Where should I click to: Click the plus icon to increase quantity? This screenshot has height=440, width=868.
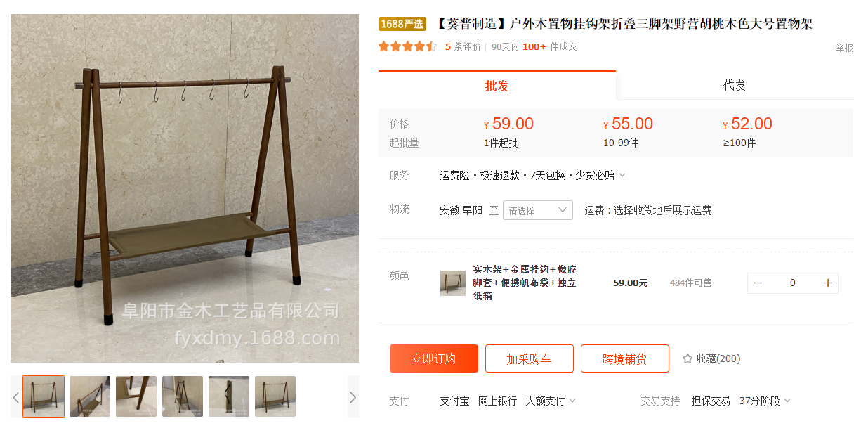tap(828, 283)
